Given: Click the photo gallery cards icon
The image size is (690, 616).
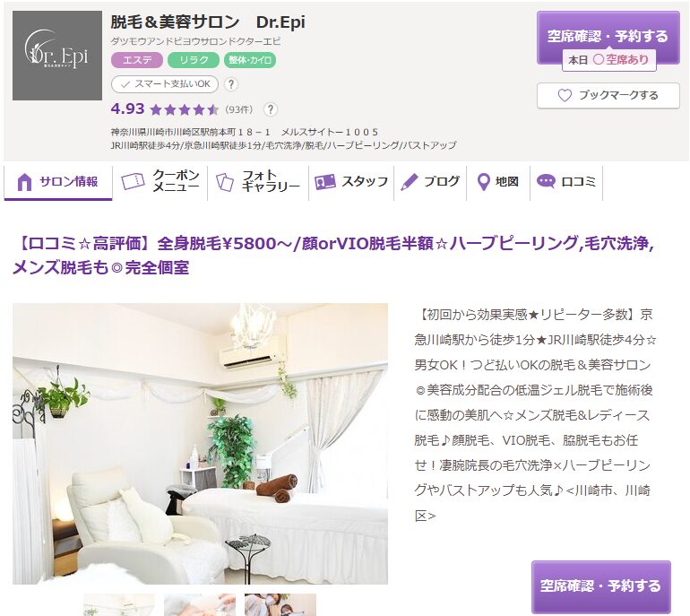Looking at the screenshot, I should click(x=225, y=181).
